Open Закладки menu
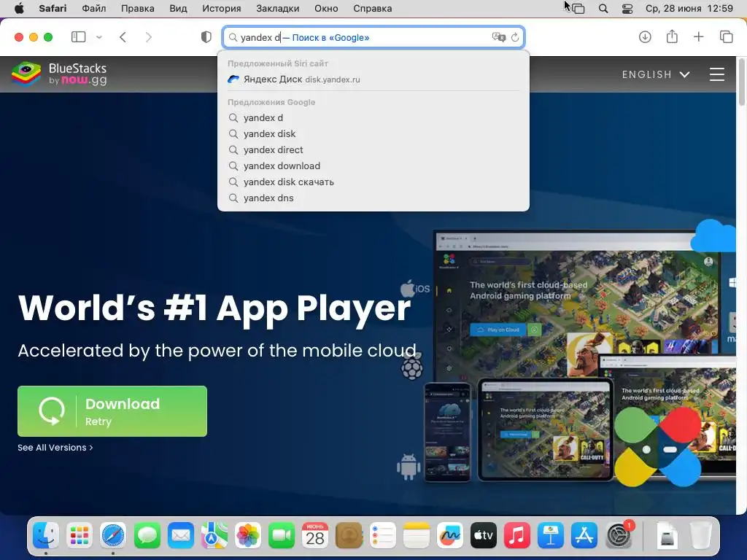The height and width of the screenshot is (560, 747). (x=278, y=9)
